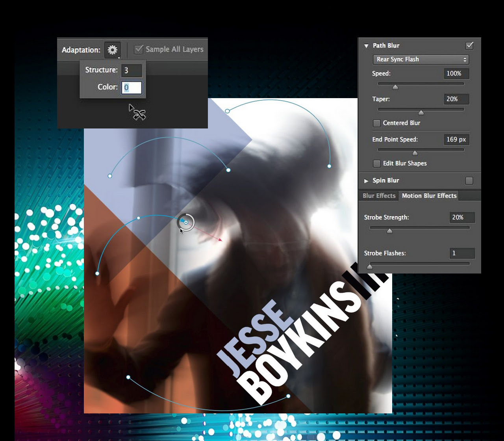The image size is (504, 441).
Task: Select the Motion Blur Effects tab
Action: coord(429,196)
